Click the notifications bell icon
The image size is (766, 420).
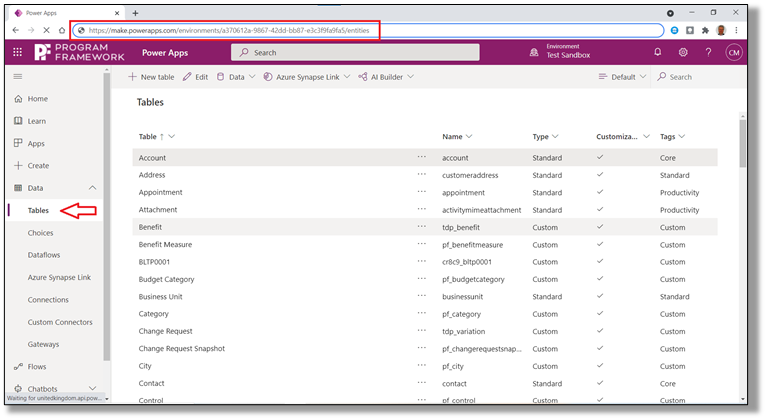point(658,52)
